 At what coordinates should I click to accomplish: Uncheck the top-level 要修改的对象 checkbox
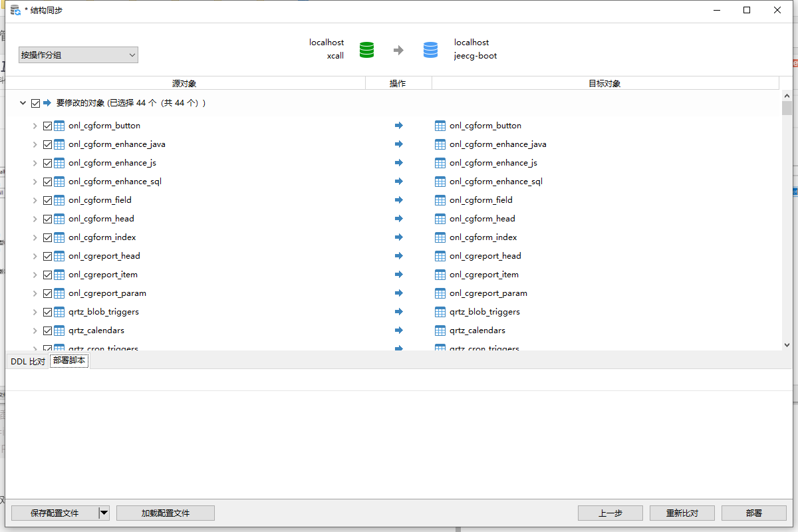tap(35, 102)
